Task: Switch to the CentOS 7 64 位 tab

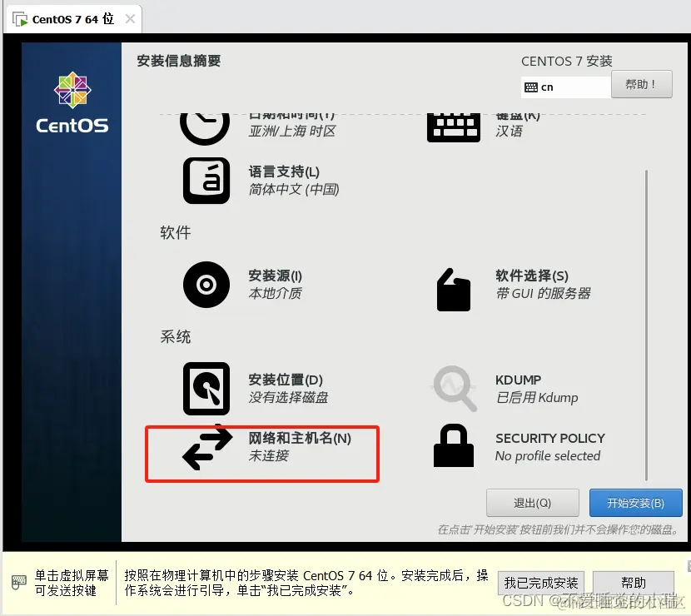Action: coord(72,19)
